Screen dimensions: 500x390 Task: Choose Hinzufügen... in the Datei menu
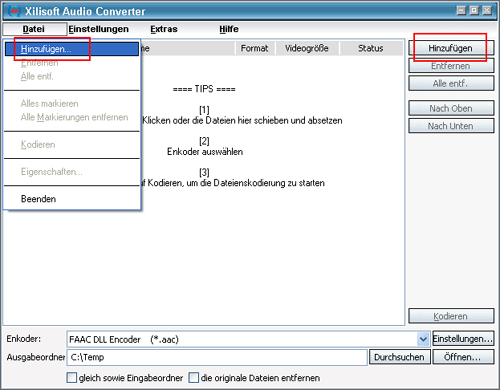click(72, 49)
